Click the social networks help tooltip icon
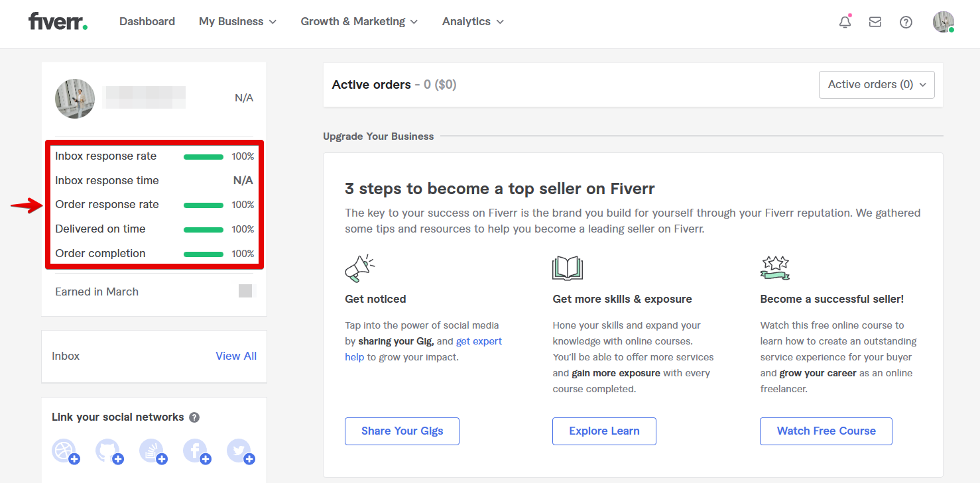The image size is (980, 483). tap(194, 417)
